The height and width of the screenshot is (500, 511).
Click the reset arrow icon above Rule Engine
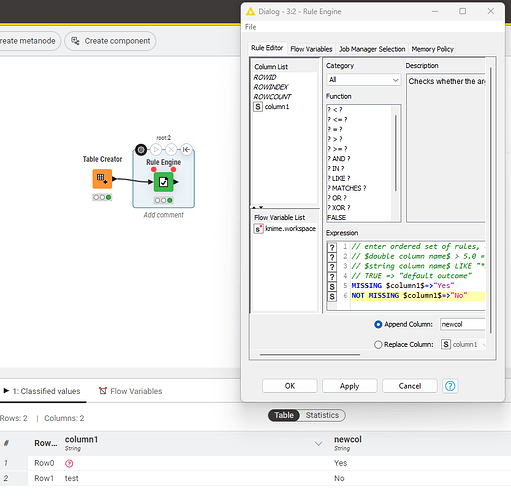pyautogui.click(x=186, y=150)
